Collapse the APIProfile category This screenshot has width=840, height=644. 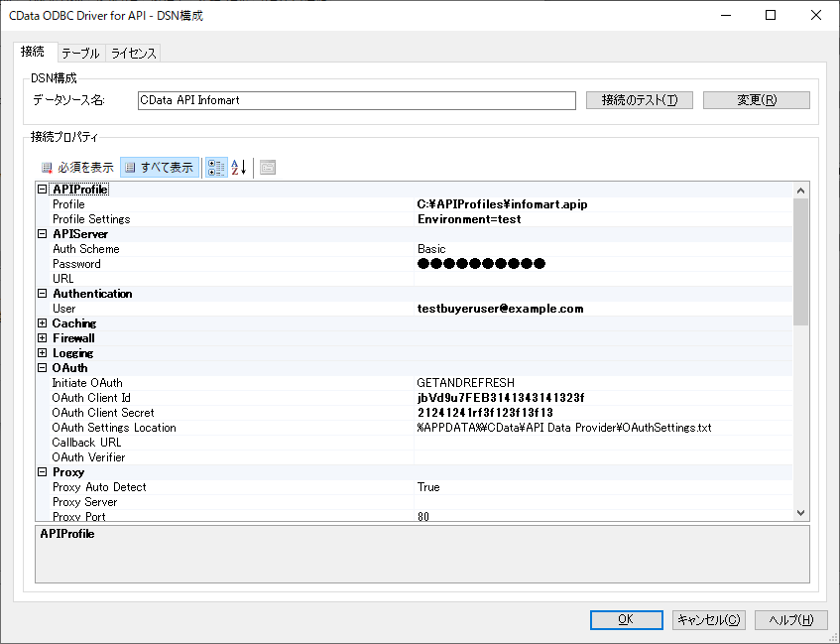43,190
